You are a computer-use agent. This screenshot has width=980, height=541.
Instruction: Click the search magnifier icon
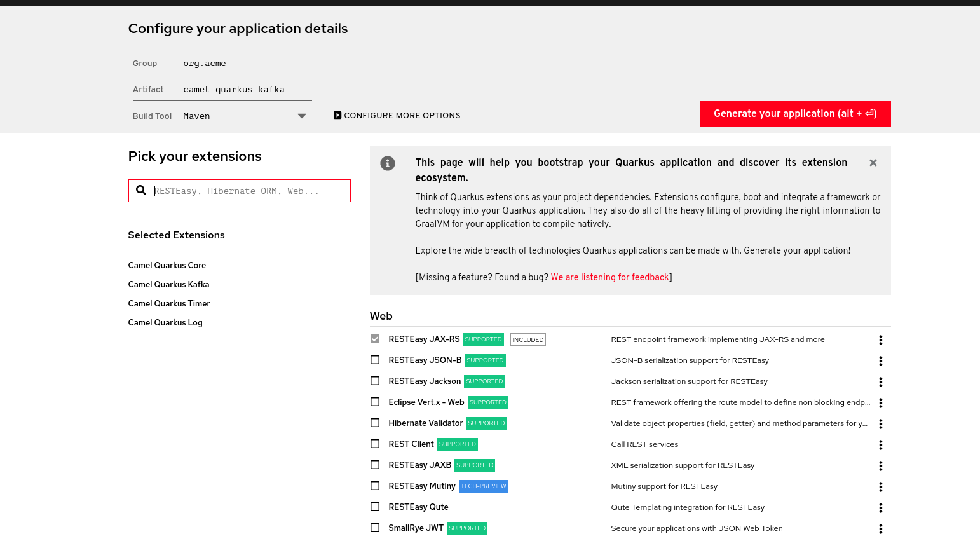click(141, 191)
